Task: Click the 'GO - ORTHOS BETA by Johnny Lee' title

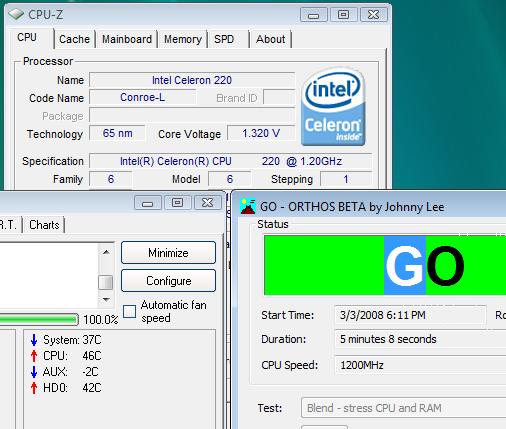Action: click(x=352, y=207)
